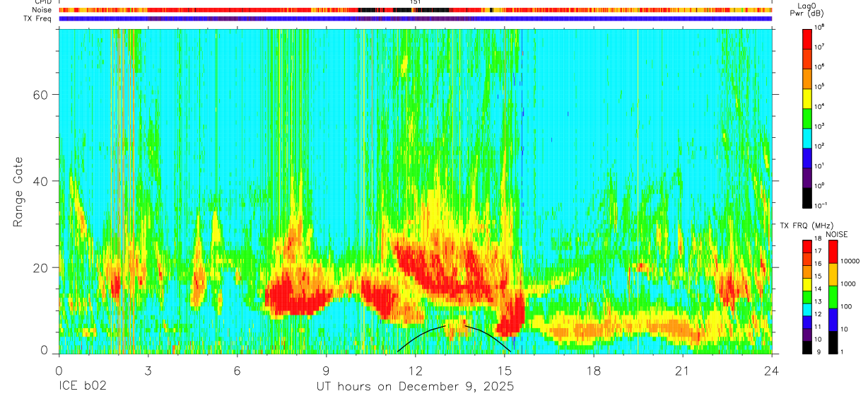
Task: Click the "Noise" strip label at top left
Action: (41, 10)
